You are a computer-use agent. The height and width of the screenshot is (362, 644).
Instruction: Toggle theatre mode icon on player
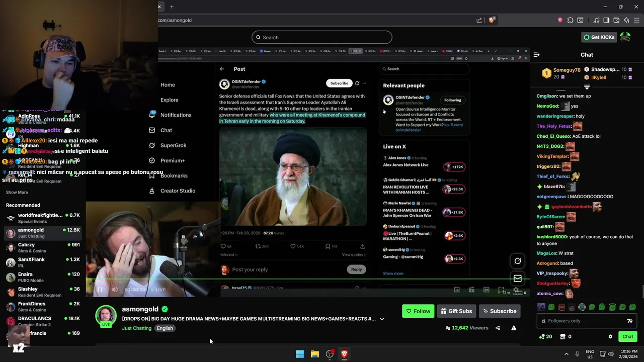pyautogui.click(x=486, y=290)
